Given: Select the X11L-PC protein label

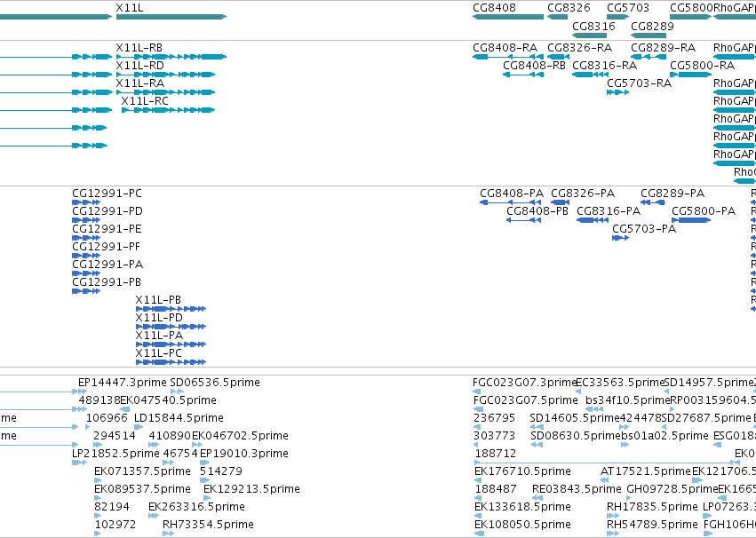Looking at the screenshot, I should coord(159,353).
